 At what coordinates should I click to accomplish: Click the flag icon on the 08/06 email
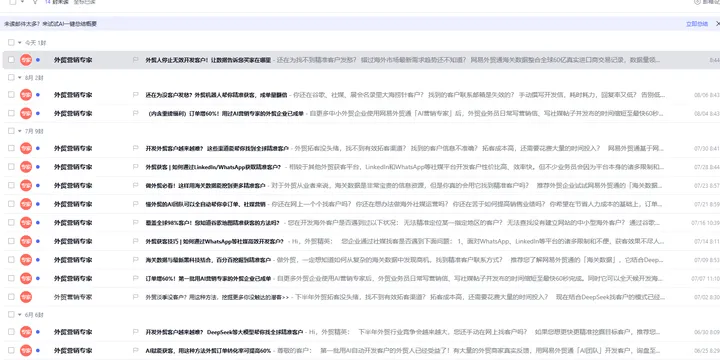pos(135,95)
